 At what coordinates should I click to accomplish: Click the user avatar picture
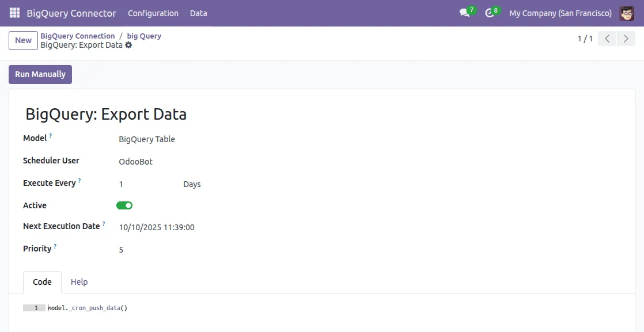point(627,13)
